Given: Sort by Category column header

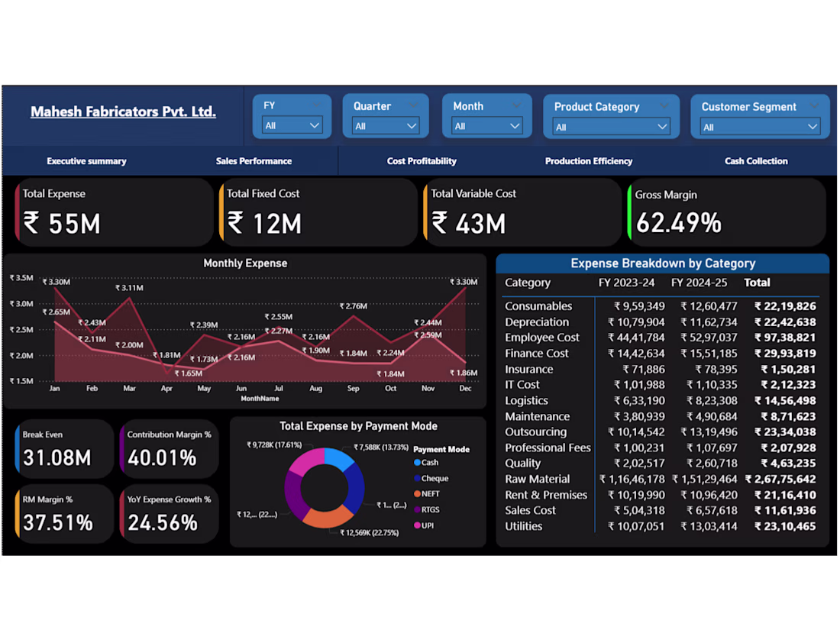Looking at the screenshot, I should click(527, 283).
